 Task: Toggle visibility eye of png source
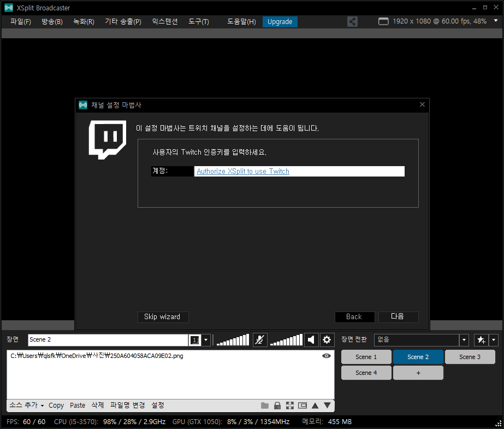click(x=326, y=356)
